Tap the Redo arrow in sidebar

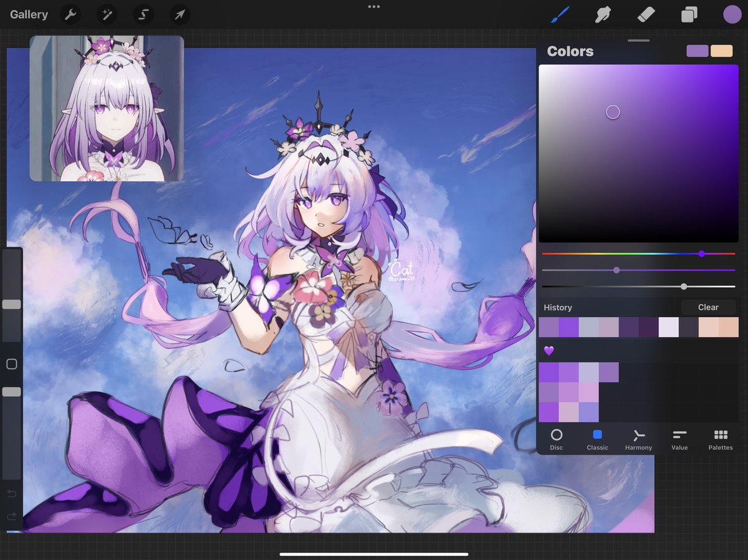11,516
